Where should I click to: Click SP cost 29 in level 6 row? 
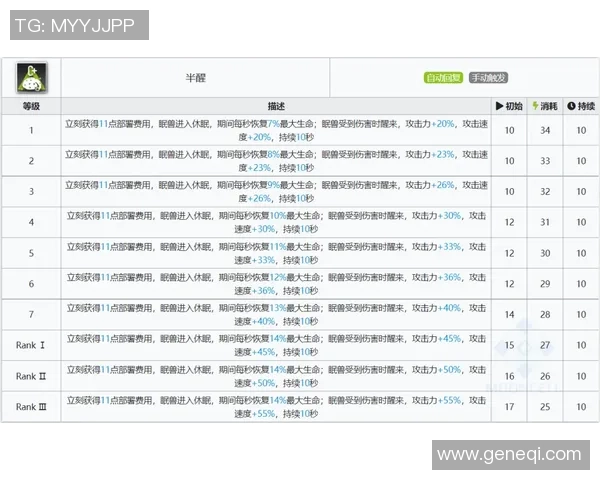[545, 284]
